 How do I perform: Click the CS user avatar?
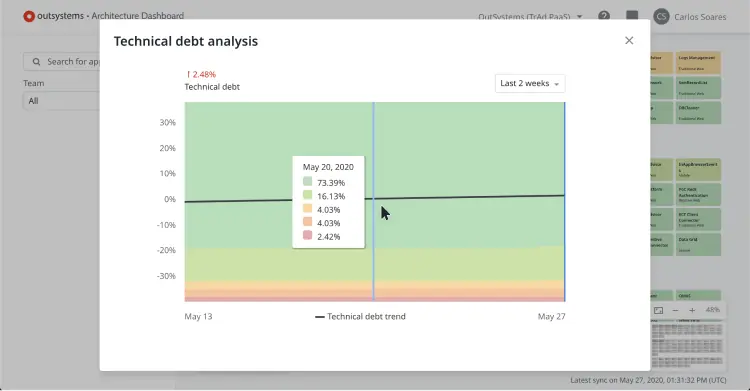pyautogui.click(x=661, y=17)
